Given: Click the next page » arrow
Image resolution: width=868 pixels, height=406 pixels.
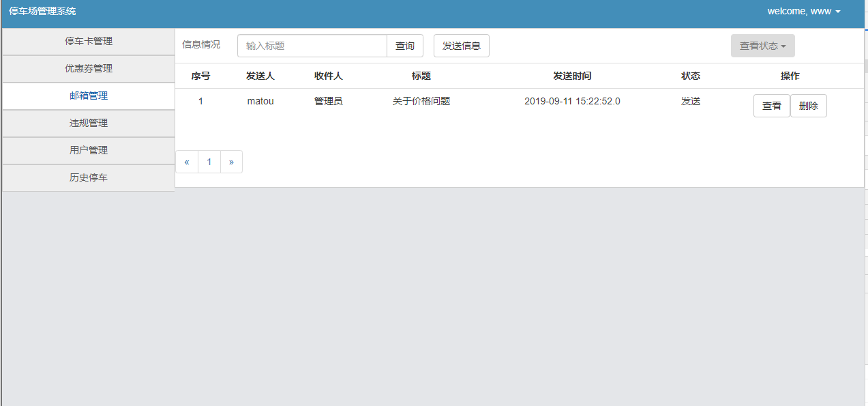Looking at the screenshot, I should [231, 161].
